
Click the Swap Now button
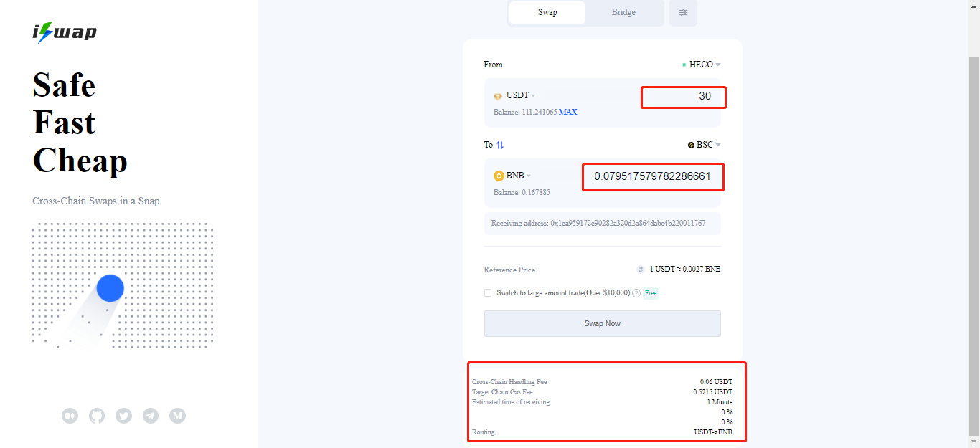[x=603, y=323]
